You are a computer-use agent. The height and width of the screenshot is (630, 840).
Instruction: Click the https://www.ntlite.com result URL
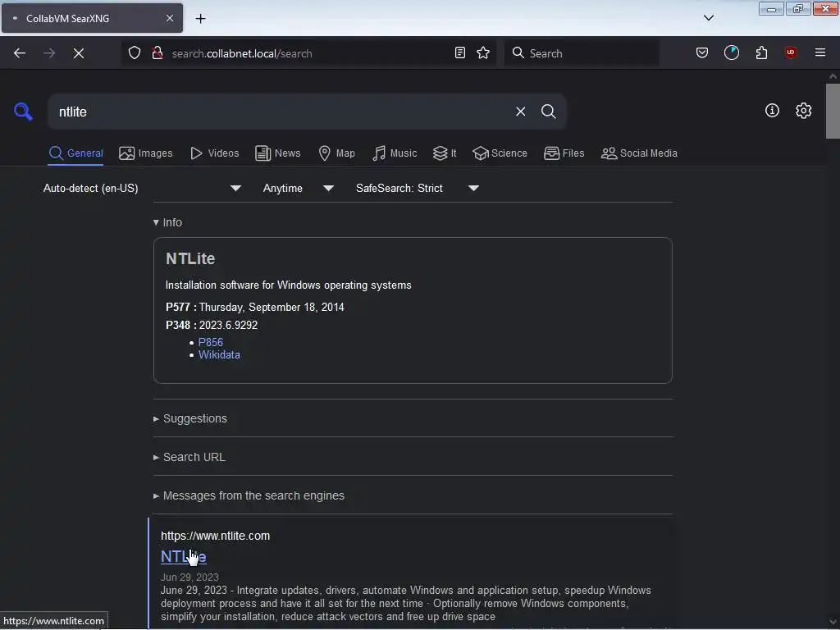[x=216, y=536]
